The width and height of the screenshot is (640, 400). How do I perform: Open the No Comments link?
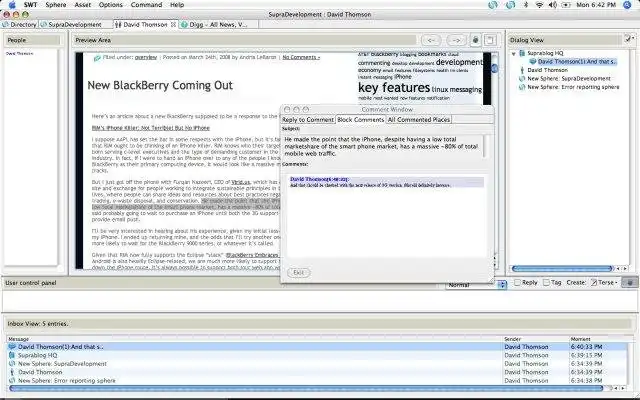click(301, 58)
